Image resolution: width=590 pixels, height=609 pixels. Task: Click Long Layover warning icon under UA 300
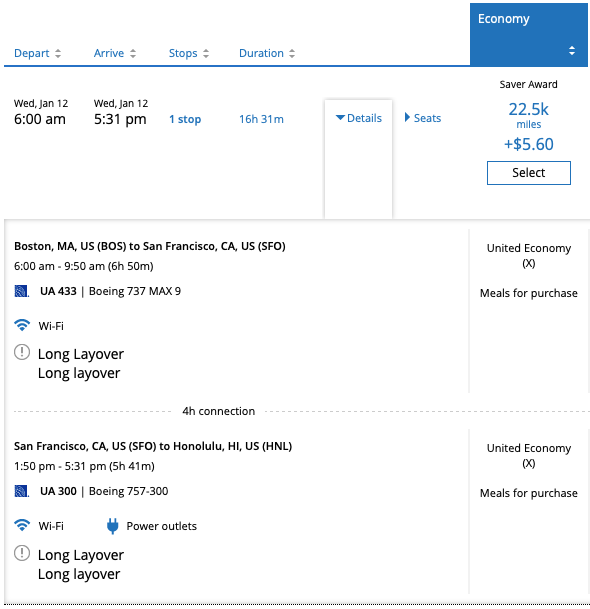22,553
